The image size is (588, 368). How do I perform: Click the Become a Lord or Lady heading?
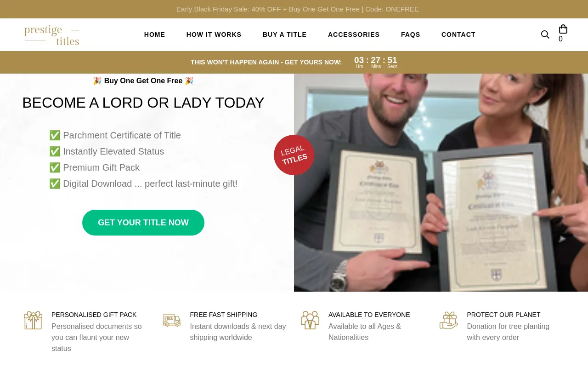(x=143, y=103)
